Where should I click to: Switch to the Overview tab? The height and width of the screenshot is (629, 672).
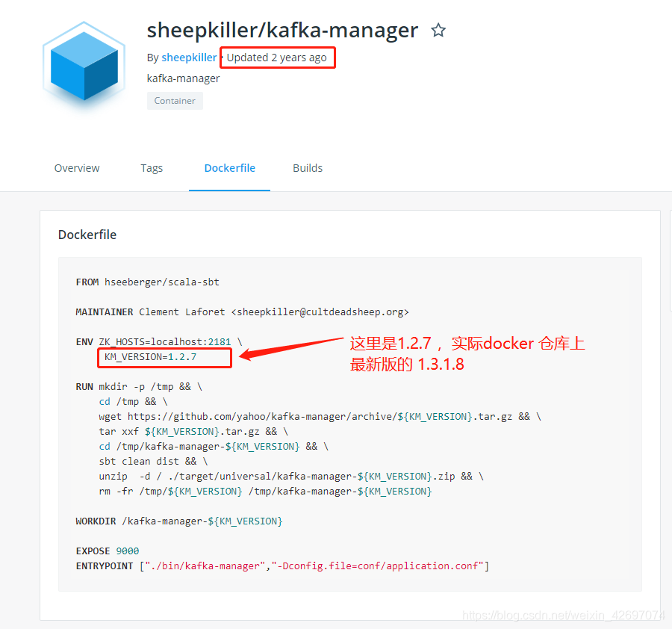point(77,167)
